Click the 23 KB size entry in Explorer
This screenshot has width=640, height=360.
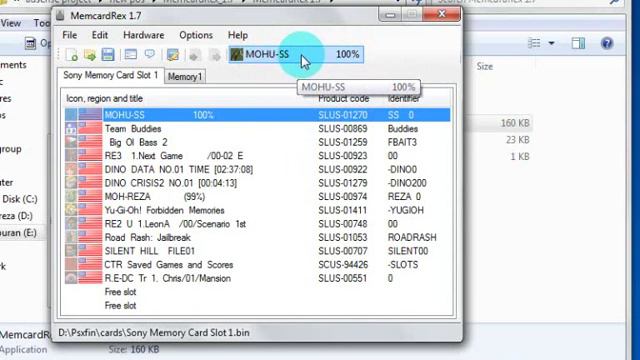tap(518, 140)
